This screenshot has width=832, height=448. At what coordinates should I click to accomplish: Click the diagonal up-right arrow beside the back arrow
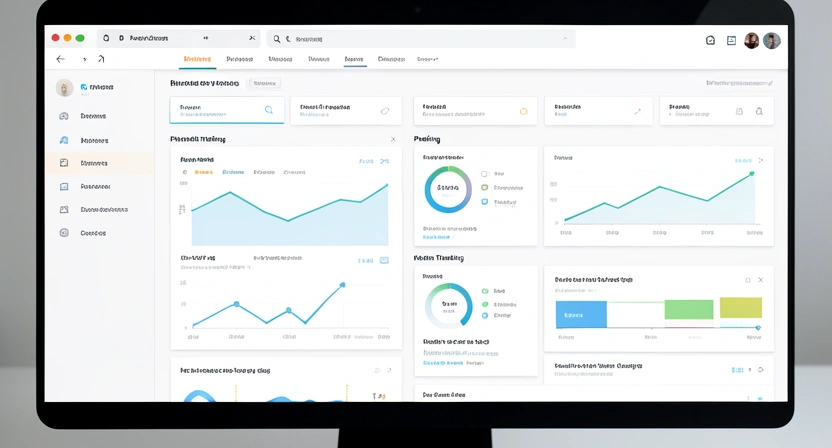[101, 59]
